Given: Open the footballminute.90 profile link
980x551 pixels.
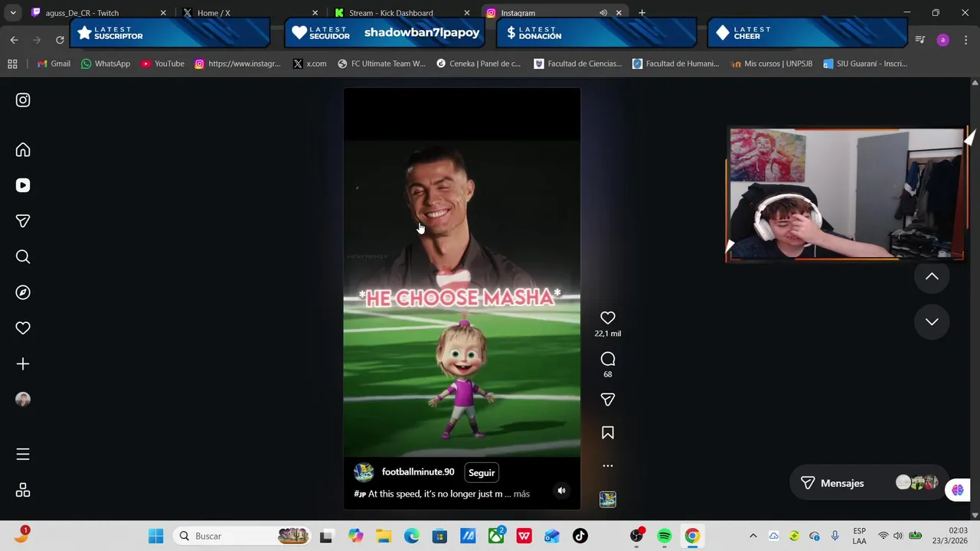Looking at the screenshot, I should pyautogui.click(x=418, y=472).
